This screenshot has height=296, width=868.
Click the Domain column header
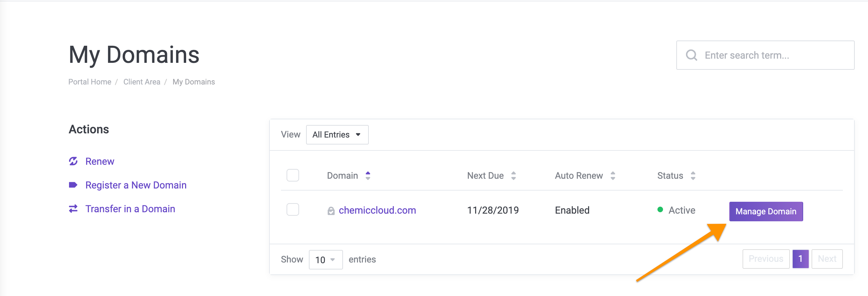point(342,176)
